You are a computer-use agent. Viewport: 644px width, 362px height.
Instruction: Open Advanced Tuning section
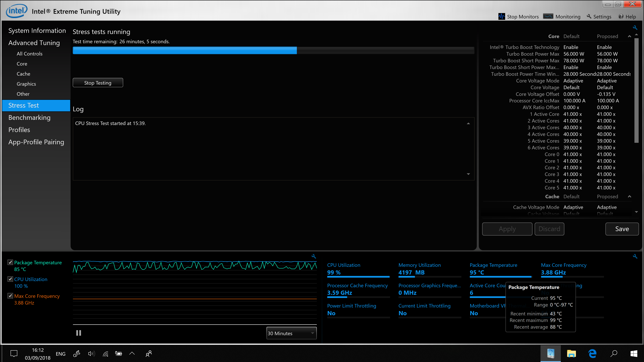[x=34, y=43]
